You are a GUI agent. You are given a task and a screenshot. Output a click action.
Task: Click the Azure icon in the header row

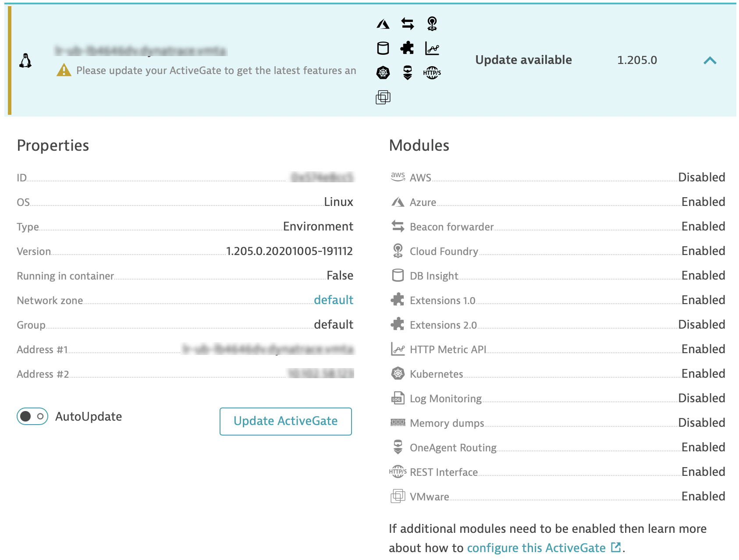click(x=383, y=24)
